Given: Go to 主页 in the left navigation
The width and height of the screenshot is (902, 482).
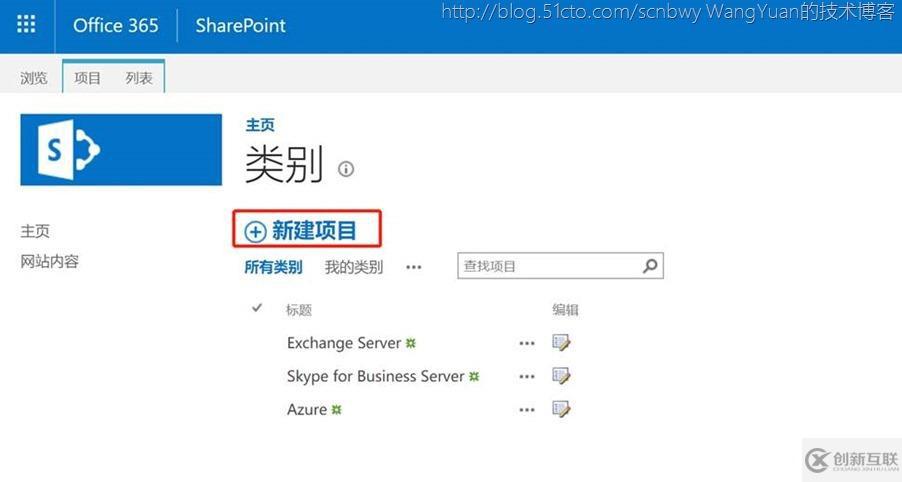Looking at the screenshot, I should pyautogui.click(x=35, y=231).
